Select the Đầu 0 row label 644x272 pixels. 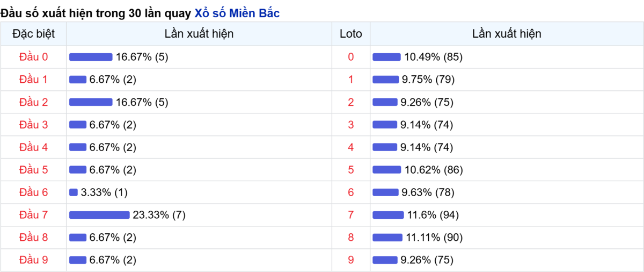(x=33, y=57)
